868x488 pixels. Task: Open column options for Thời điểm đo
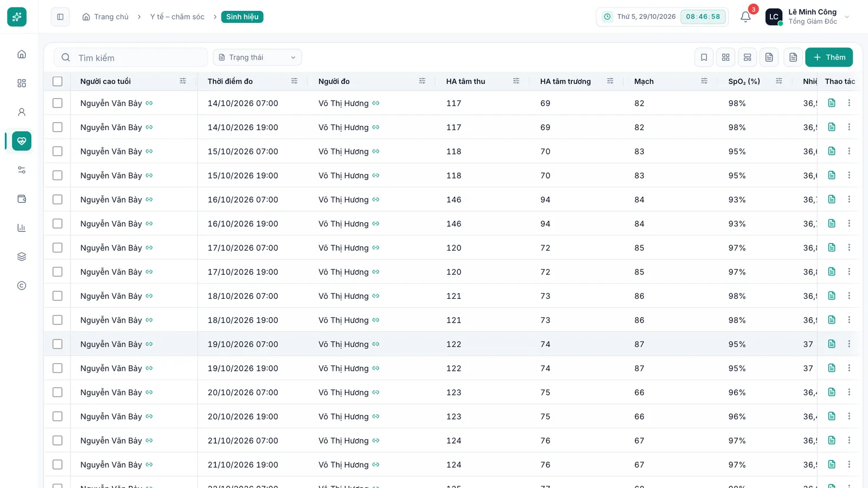pos(294,81)
